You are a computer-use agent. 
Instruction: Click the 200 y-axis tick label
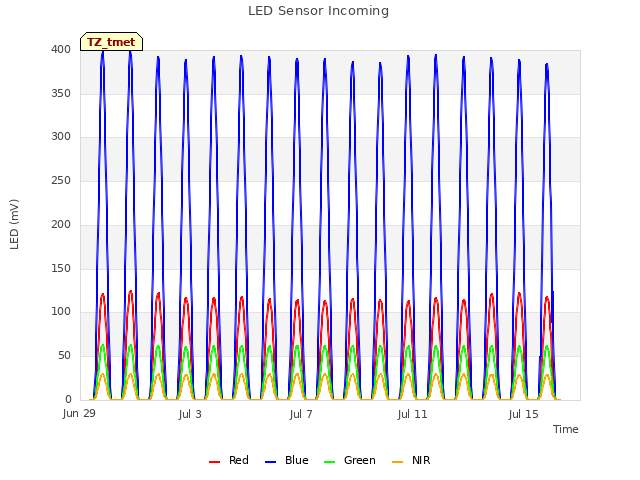pos(61,224)
